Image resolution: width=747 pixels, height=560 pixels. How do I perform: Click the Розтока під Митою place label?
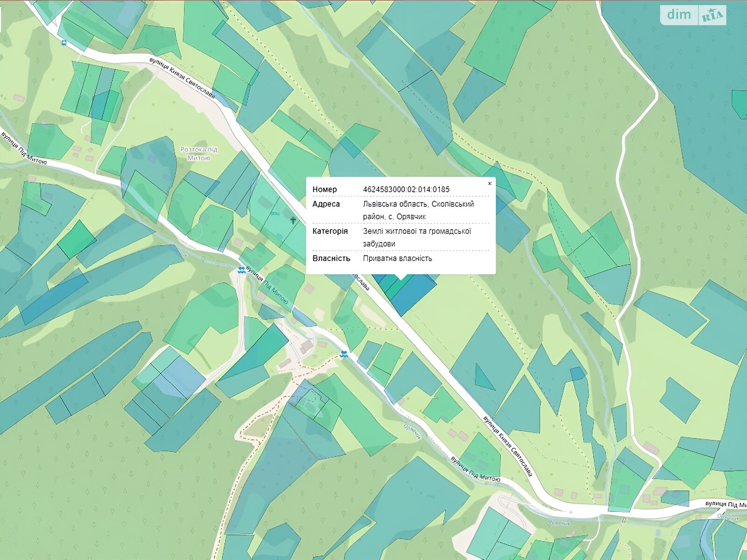tap(199, 154)
